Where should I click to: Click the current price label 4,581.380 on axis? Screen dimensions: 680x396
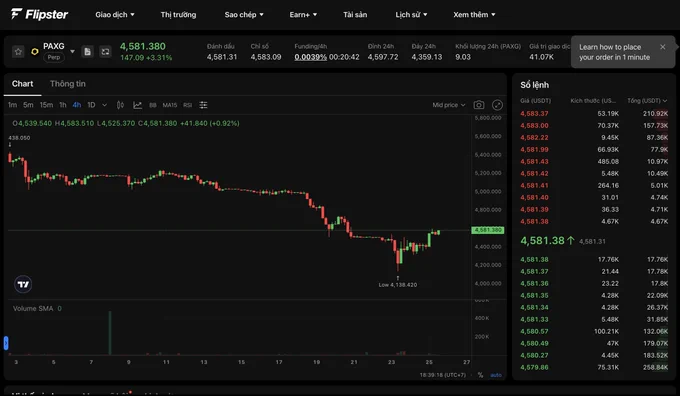point(488,230)
